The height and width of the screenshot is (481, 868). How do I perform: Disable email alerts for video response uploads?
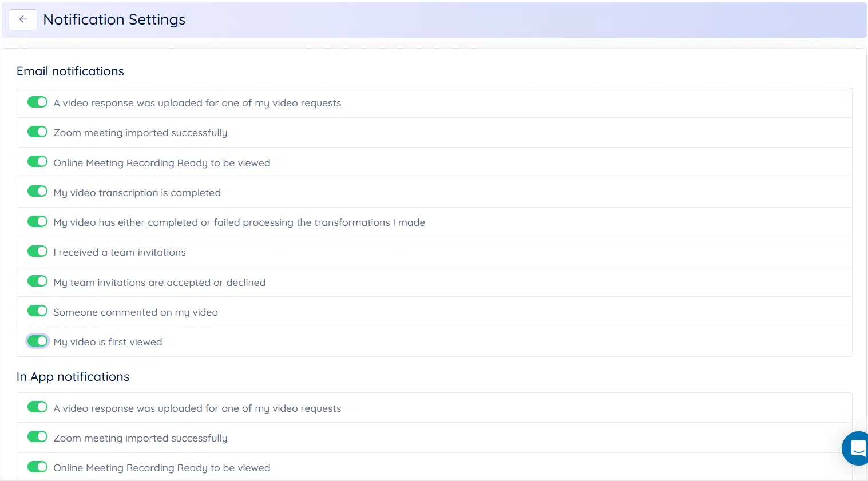pos(37,101)
